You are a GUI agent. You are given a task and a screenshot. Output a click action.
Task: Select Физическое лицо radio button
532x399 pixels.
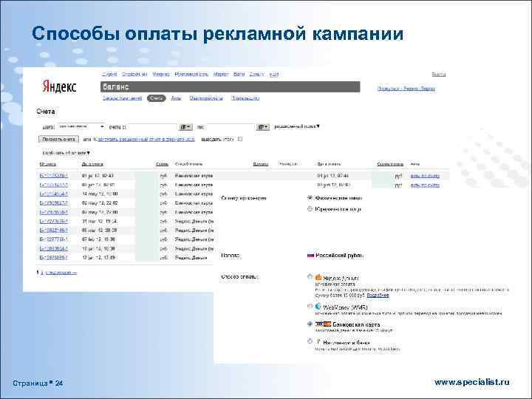coord(310,198)
